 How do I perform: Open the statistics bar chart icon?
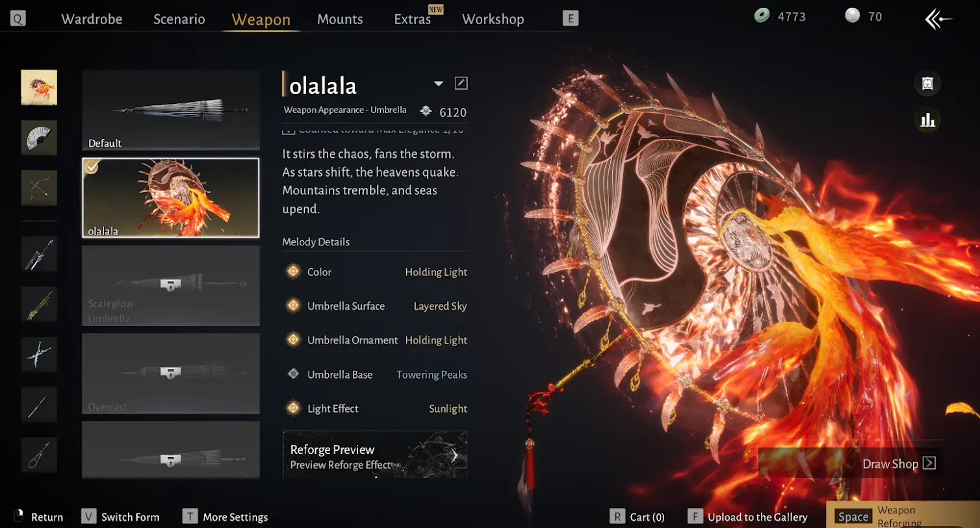[927, 120]
